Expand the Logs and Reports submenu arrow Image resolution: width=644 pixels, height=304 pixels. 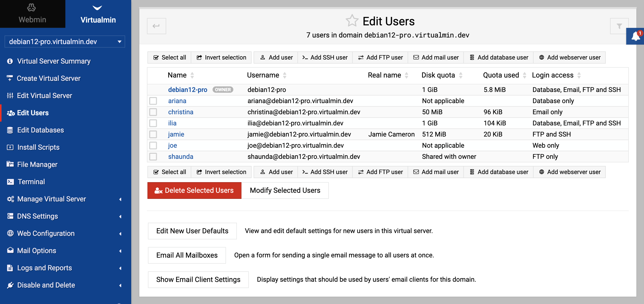(120, 268)
